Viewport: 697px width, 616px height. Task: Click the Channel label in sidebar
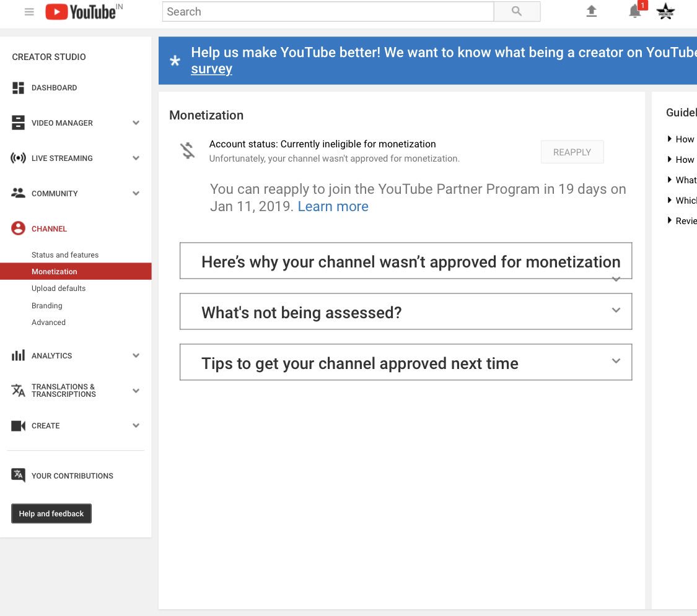50,228
